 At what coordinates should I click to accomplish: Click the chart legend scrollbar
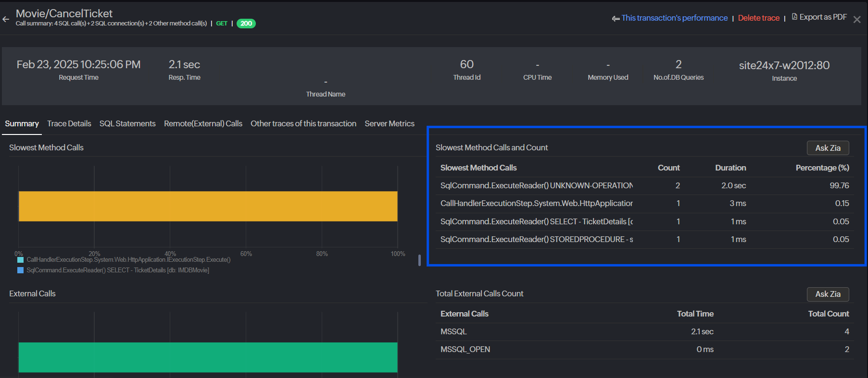419,260
